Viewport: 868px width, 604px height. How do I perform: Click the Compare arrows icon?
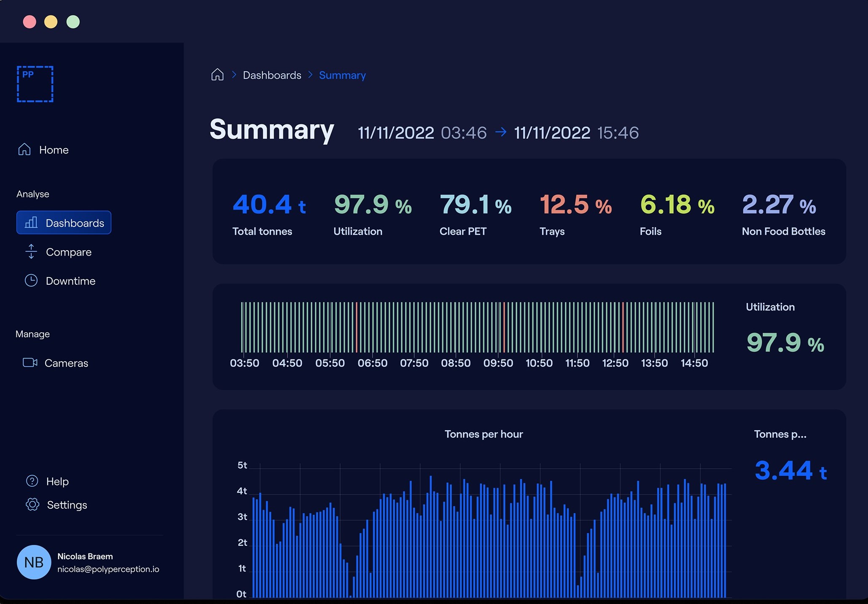coord(31,251)
